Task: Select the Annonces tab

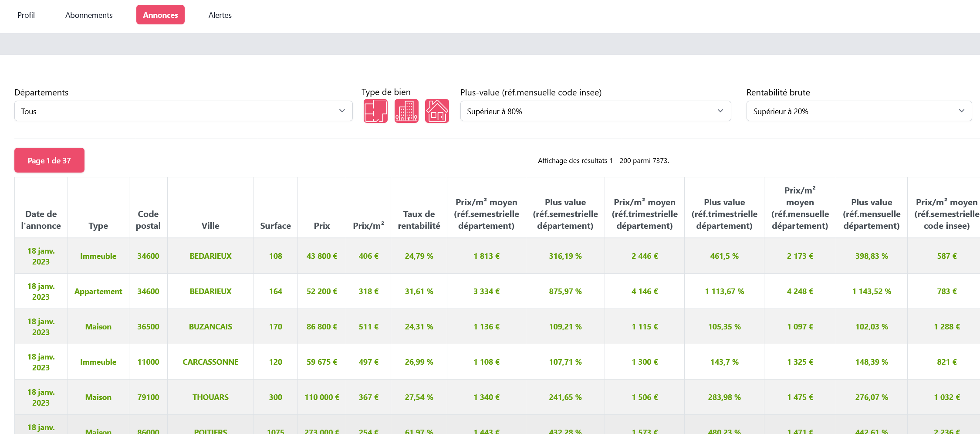Action: [160, 15]
